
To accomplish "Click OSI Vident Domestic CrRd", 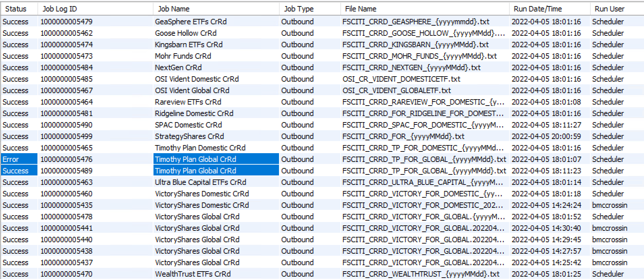I will click(197, 79).
